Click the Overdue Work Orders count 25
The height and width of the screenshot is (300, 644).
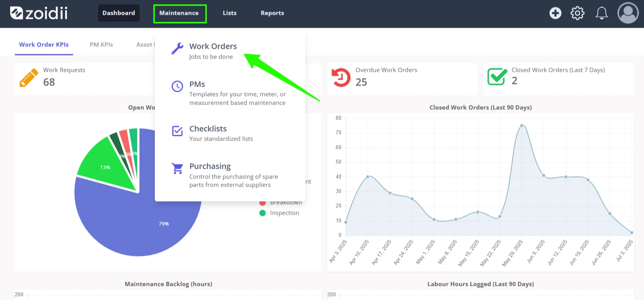click(361, 82)
